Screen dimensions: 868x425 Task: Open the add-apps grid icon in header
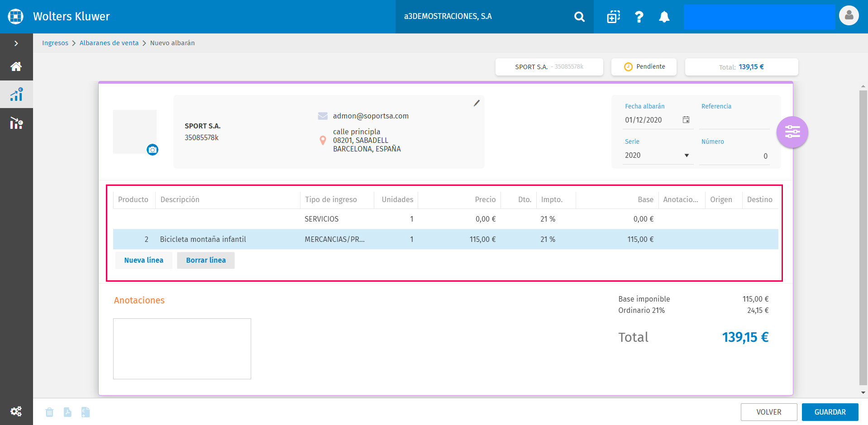pos(613,17)
